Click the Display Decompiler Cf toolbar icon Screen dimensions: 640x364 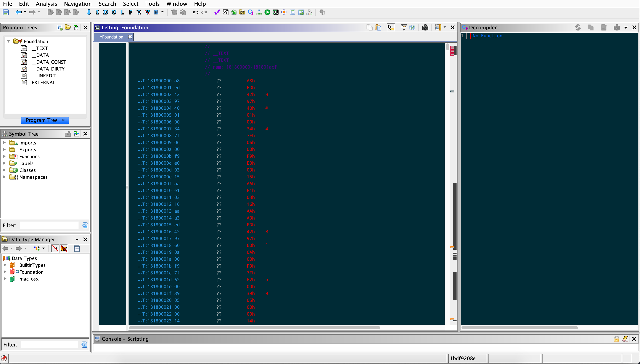(251, 12)
